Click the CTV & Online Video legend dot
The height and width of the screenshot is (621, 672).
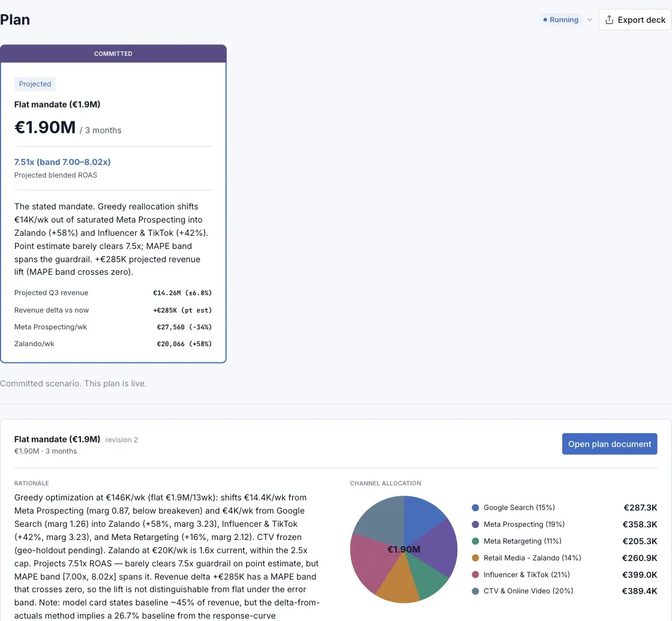[x=475, y=592]
